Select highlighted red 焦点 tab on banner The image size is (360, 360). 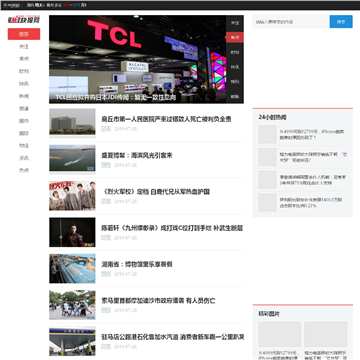(x=235, y=37)
